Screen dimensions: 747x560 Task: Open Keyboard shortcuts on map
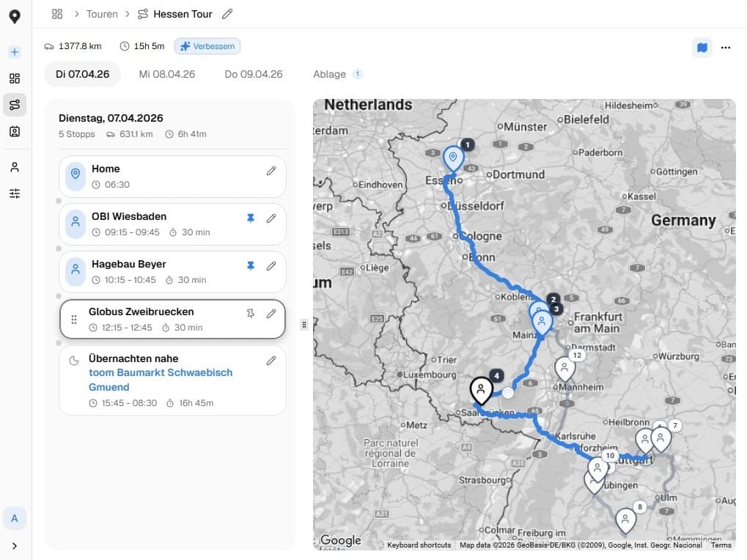pyautogui.click(x=419, y=545)
